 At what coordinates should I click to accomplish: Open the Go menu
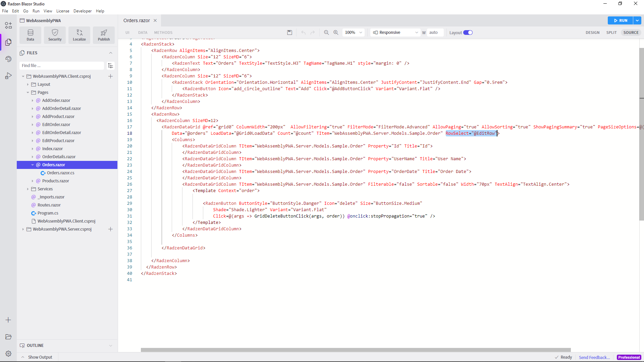(x=26, y=11)
